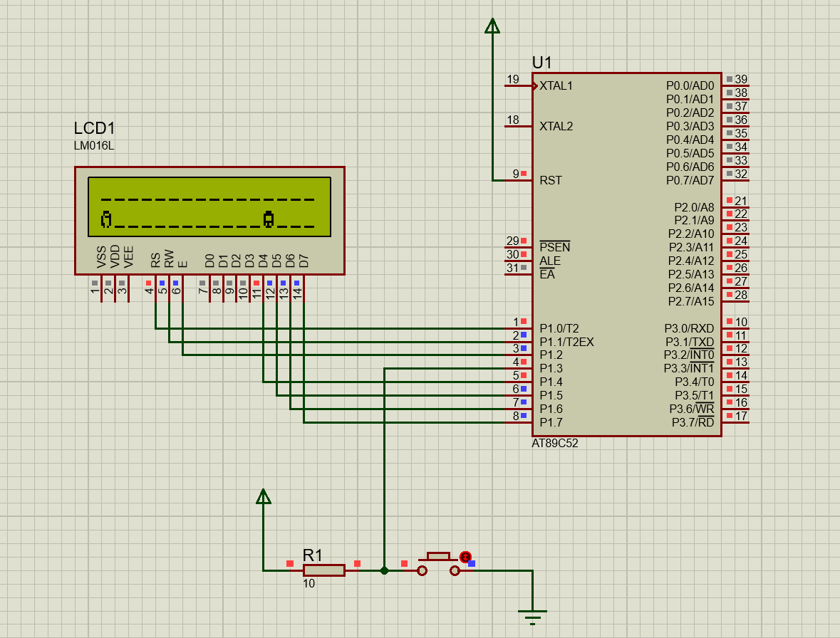
Task: Click the P0.0/AD0 pin 39
Action: tap(735, 85)
